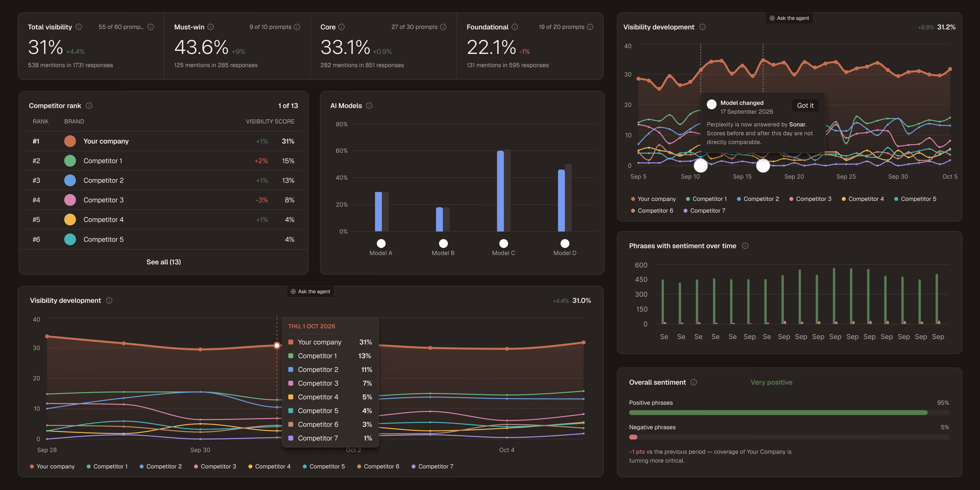Toggle Competitor 1 legend in bottom chart

(107, 466)
